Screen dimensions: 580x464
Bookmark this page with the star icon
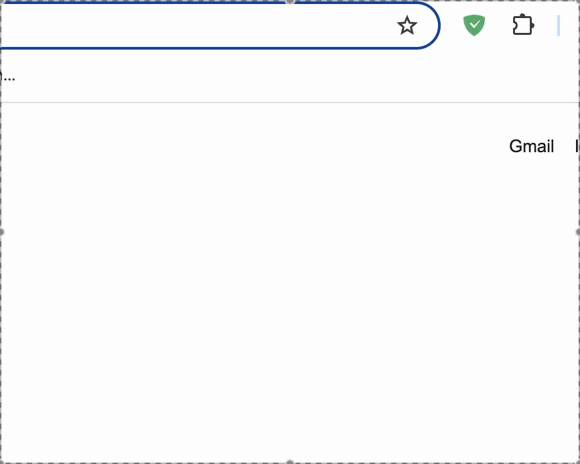407,25
